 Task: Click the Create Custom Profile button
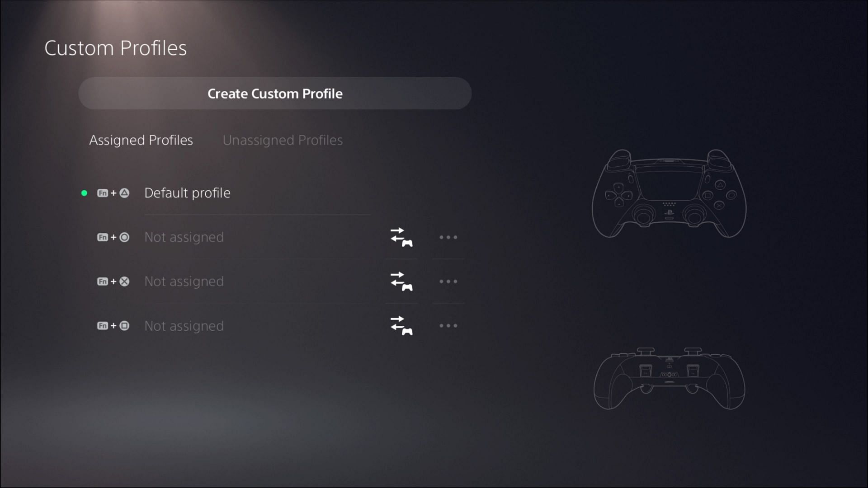[x=275, y=94]
